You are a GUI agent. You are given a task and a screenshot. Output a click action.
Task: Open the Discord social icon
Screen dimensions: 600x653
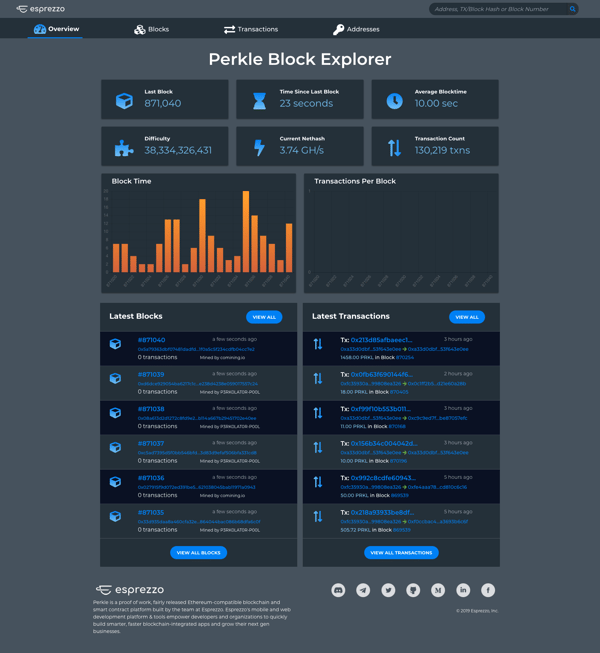coord(338,590)
